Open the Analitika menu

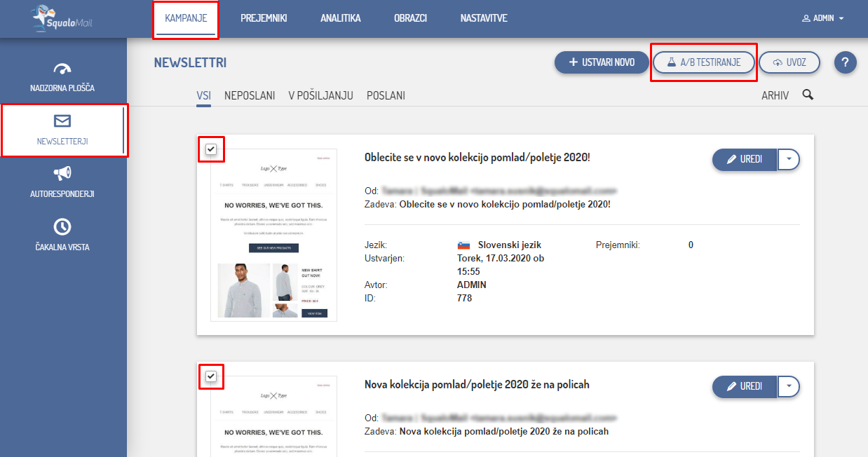click(340, 18)
